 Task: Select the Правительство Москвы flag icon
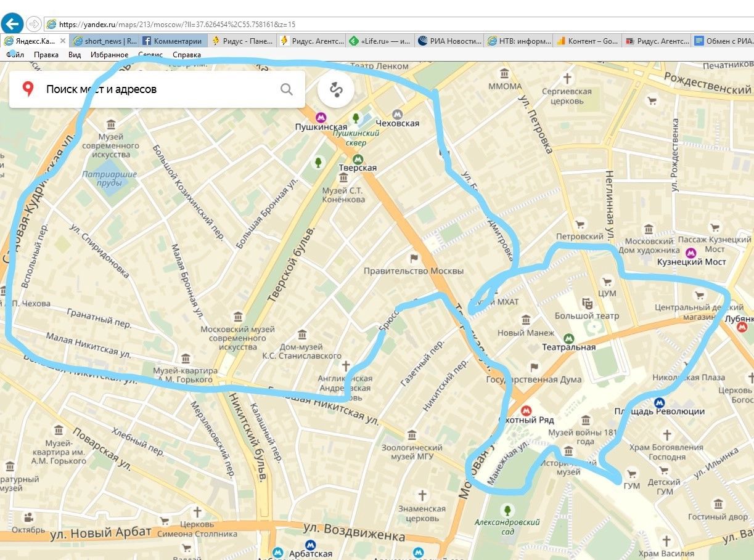[x=414, y=258]
